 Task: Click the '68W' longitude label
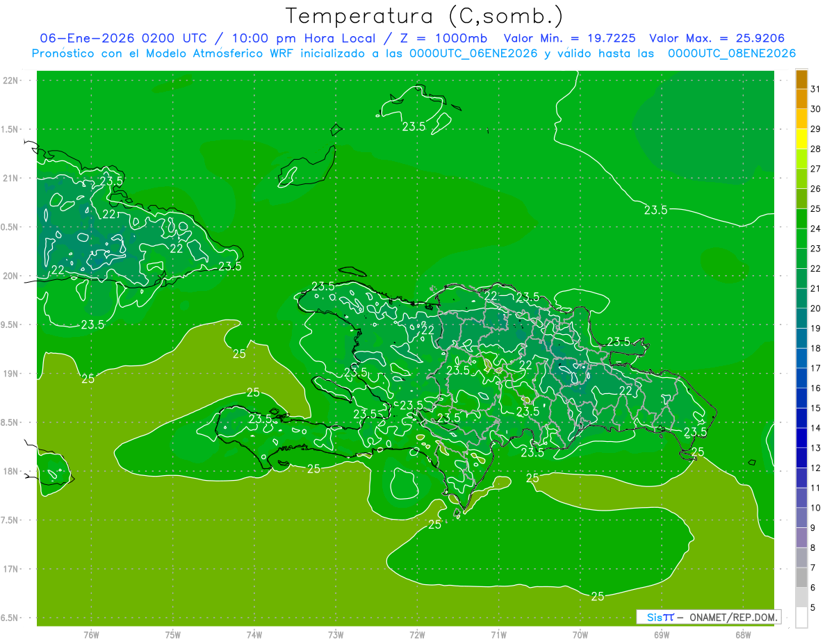[x=743, y=635]
